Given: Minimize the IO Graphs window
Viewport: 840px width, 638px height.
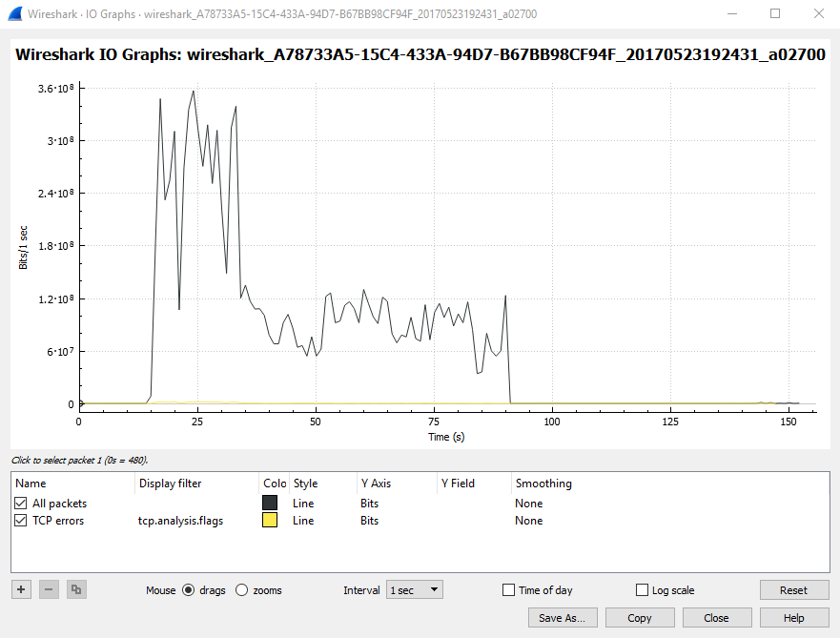Looking at the screenshot, I should (732, 14).
